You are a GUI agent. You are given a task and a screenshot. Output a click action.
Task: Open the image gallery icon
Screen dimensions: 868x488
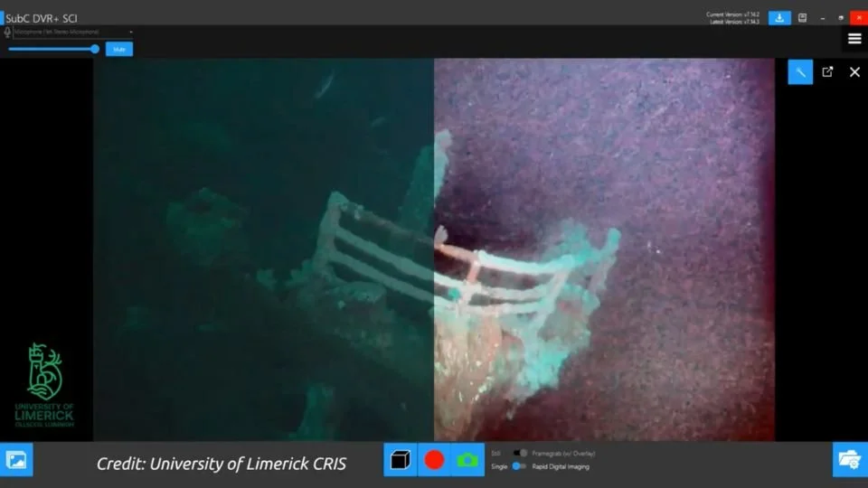16,460
